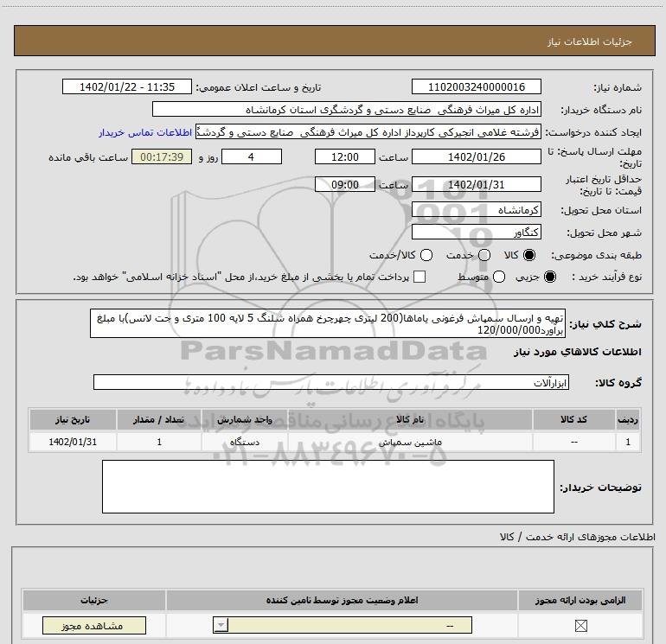Click the 12:00 deadline time field
This screenshot has height=644, width=666.
[345, 156]
